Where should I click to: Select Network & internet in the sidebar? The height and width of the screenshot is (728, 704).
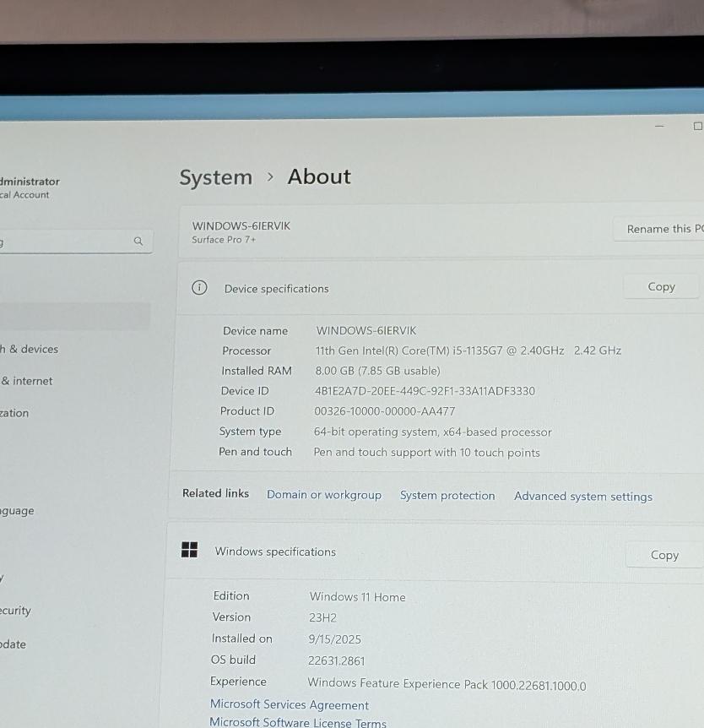pyautogui.click(x=27, y=381)
